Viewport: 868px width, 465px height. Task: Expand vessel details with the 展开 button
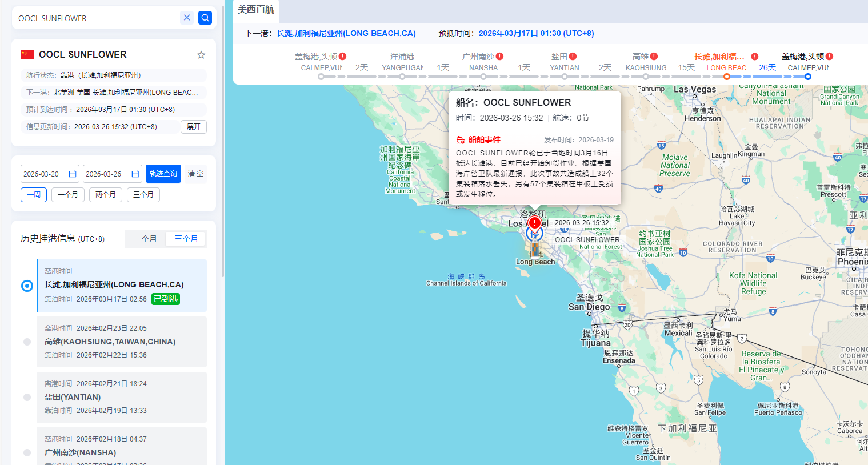click(193, 126)
